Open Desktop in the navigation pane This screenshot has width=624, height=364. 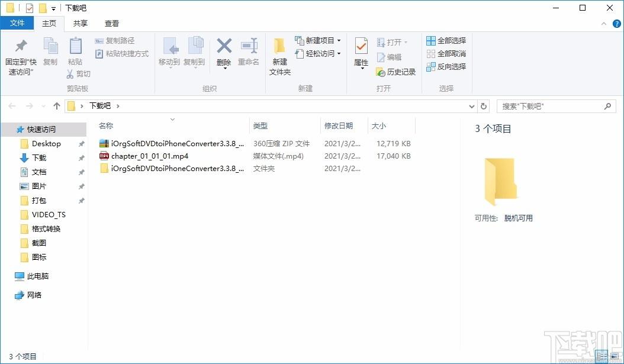click(46, 144)
